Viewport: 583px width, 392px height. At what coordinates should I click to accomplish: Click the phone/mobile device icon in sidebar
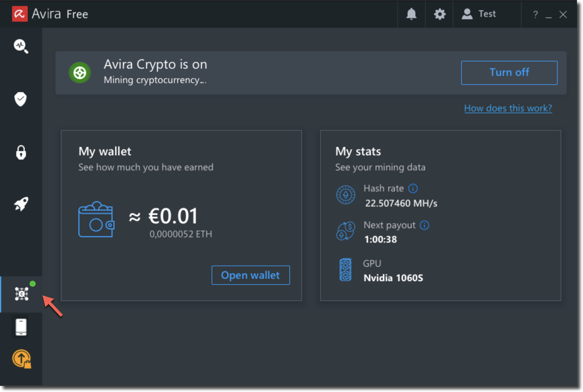[21, 327]
